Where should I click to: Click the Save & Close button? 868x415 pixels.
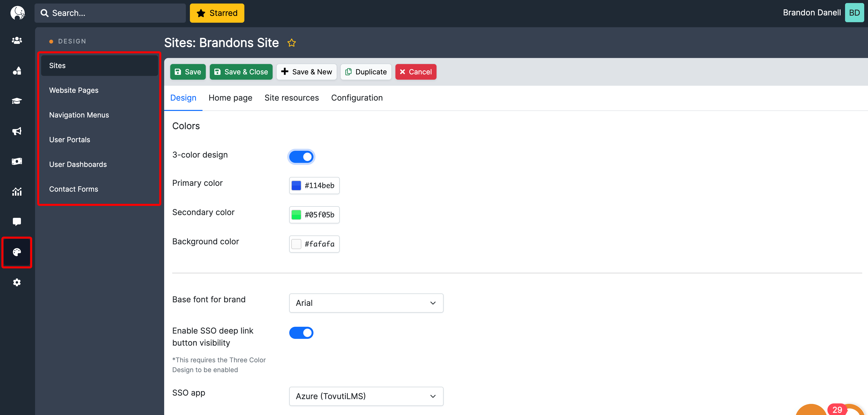[241, 72]
